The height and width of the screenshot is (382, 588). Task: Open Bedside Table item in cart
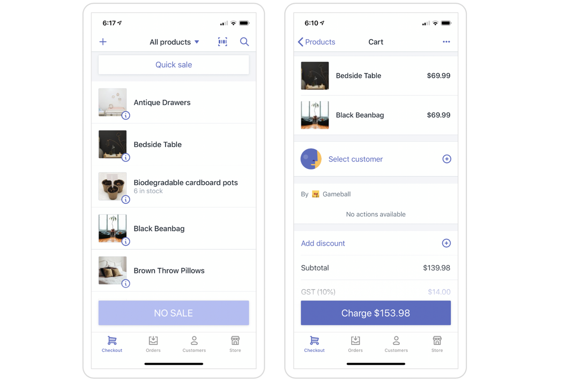point(376,76)
